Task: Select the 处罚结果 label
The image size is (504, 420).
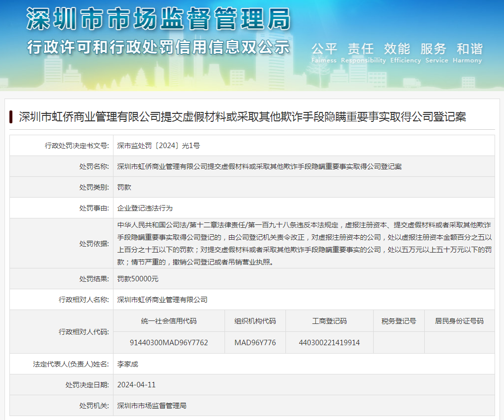Action: point(94,279)
